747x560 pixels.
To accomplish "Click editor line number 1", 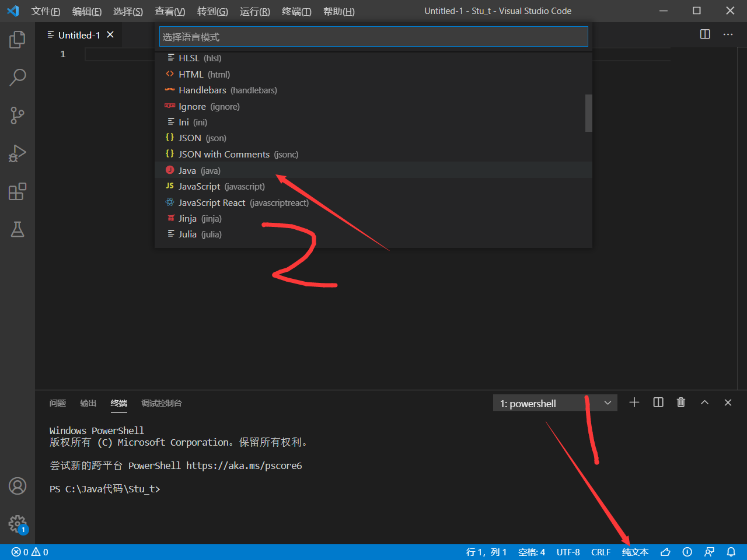I will [x=63, y=54].
